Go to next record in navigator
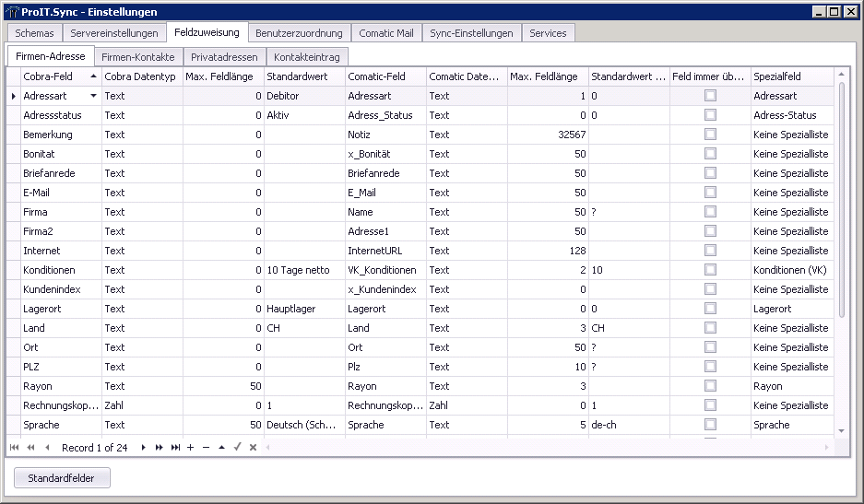Viewport: 864px width, 504px height. tap(143, 447)
